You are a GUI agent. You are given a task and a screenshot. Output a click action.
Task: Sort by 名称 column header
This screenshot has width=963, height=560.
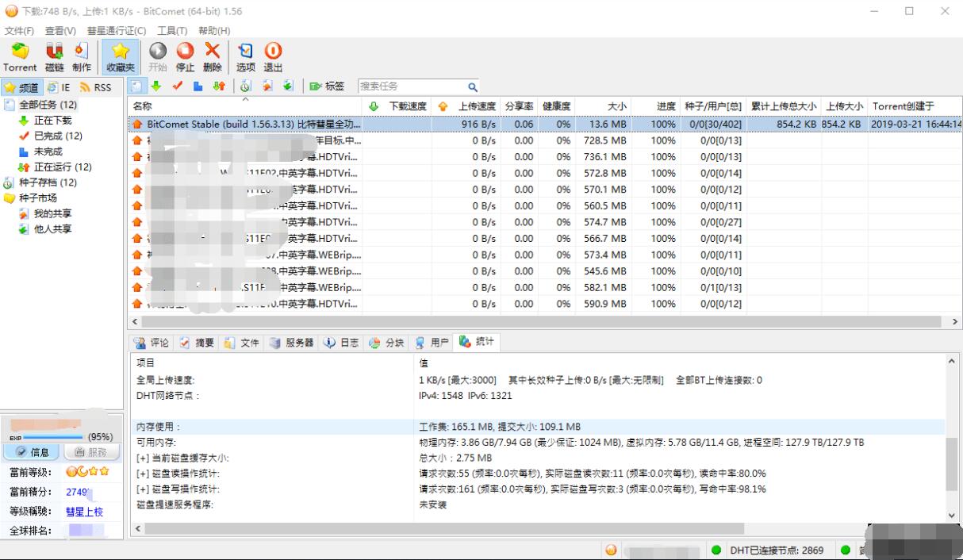tap(245, 106)
